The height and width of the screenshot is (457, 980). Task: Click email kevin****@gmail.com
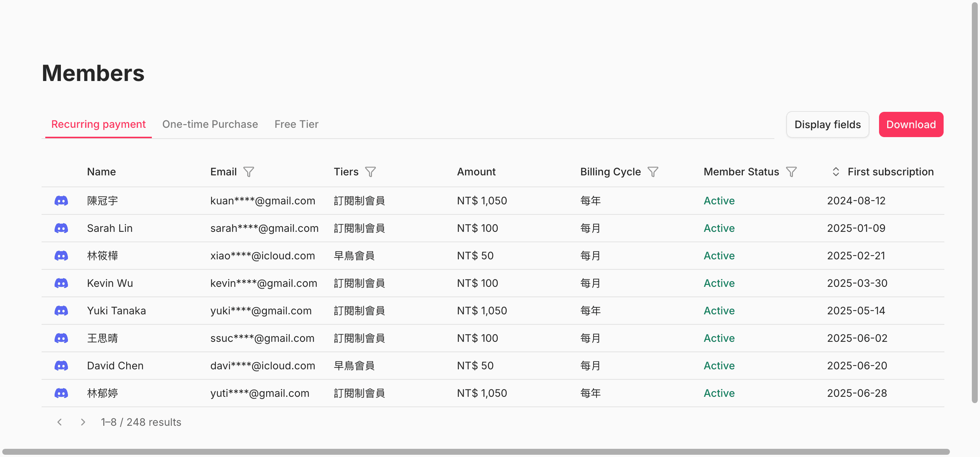click(264, 283)
